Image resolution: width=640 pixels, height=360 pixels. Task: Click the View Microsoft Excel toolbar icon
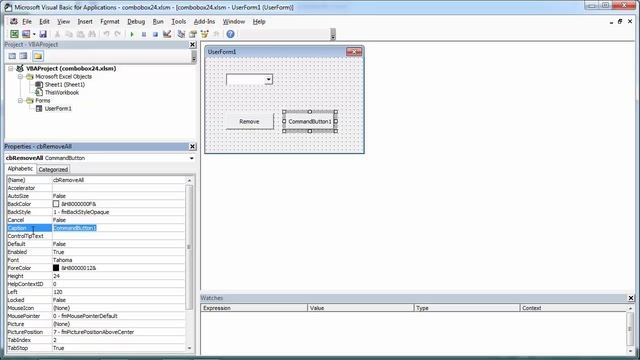(x=14, y=34)
